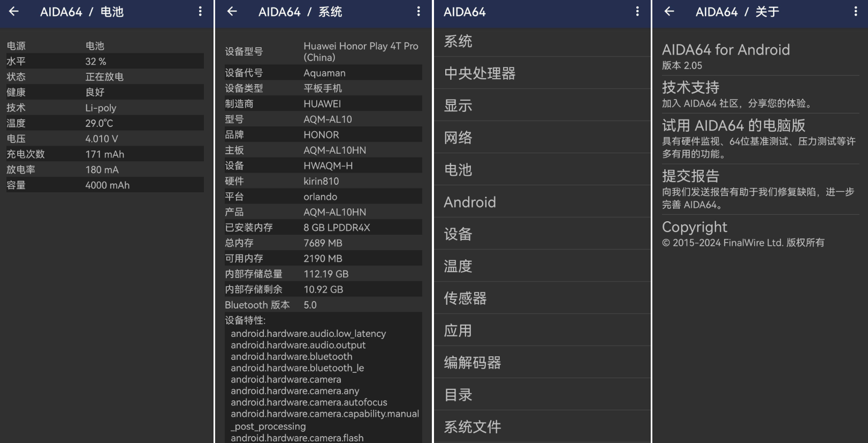Tap 提交报告 option
The height and width of the screenshot is (443, 868).
[x=760, y=189]
